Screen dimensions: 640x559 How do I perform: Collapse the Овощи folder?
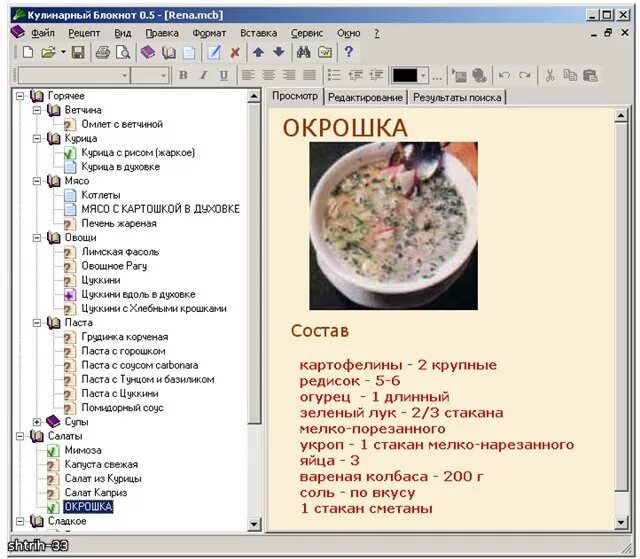[x=37, y=237]
